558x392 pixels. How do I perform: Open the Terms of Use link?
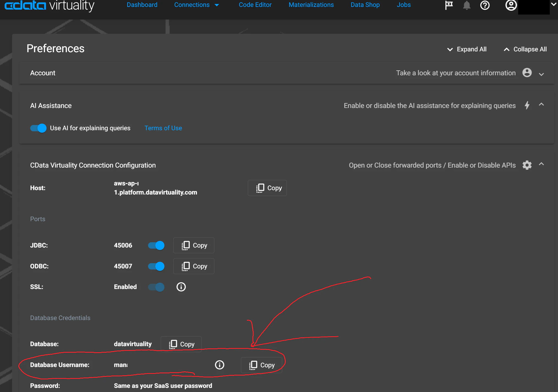(x=163, y=128)
